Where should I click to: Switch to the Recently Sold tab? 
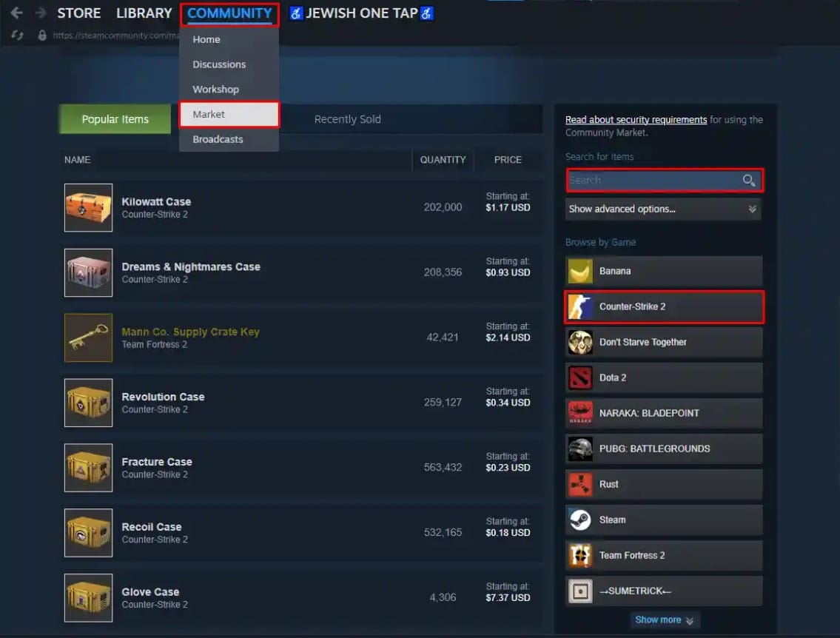(347, 119)
